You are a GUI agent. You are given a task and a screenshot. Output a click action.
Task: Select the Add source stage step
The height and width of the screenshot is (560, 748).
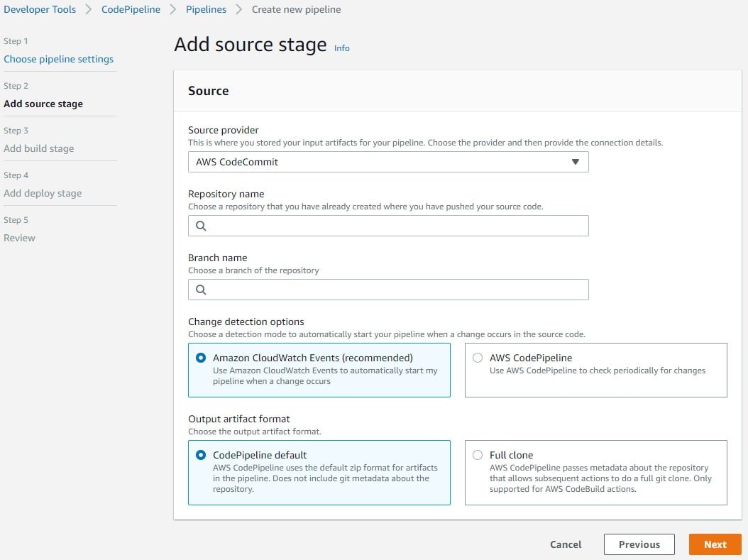tap(43, 104)
